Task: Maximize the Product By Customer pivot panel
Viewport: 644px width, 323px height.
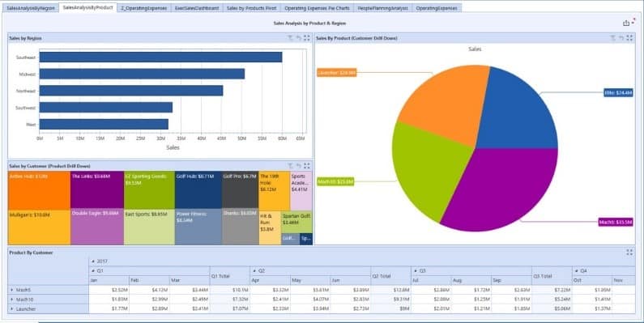Action: coord(629,253)
